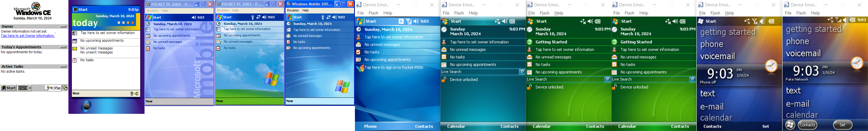The width and height of the screenshot is (868, 131).
Task: Select No upcoming appointments in Pocket MSN emulator
Action: [x=387, y=59]
